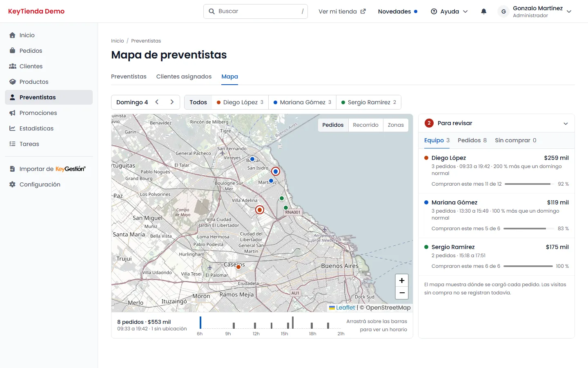This screenshot has width=588, height=368.
Task: Click the Estadísticas chart icon
Action: (x=12, y=128)
